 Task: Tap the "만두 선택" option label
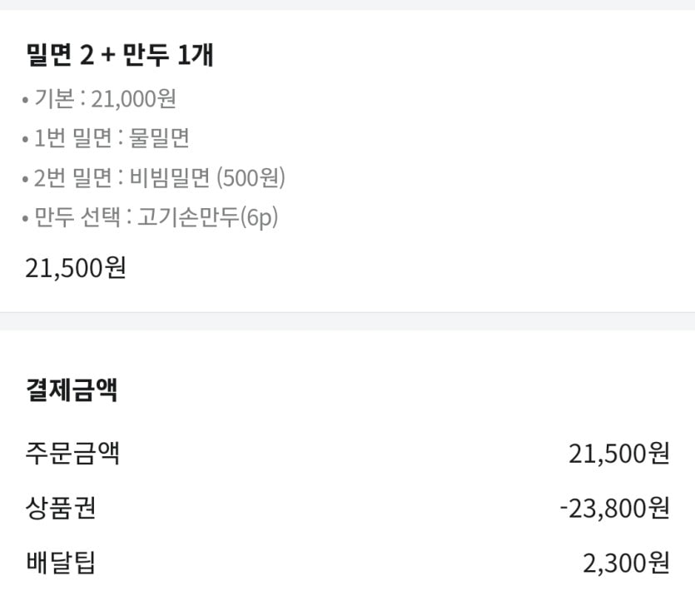pyautogui.click(x=78, y=218)
